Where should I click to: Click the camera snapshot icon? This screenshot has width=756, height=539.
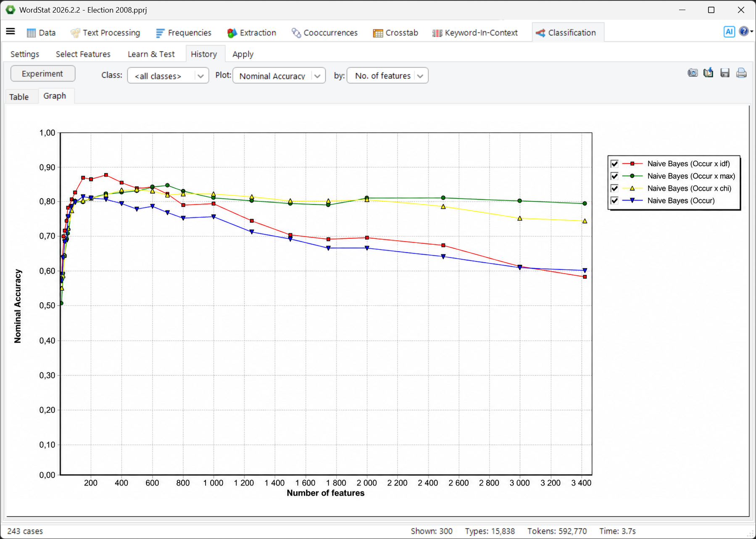pyautogui.click(x=693, y=73)
